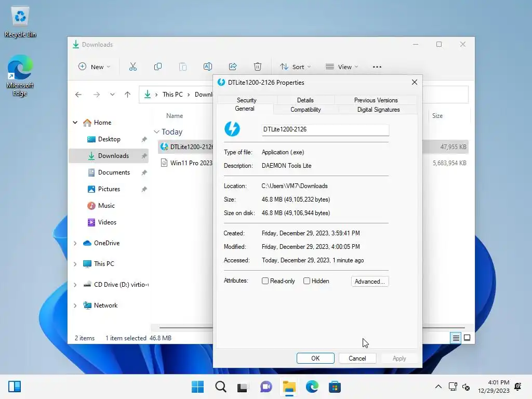Collapse the Home tree node
This screenshot has width=532, height=399.
coord(75,123)
